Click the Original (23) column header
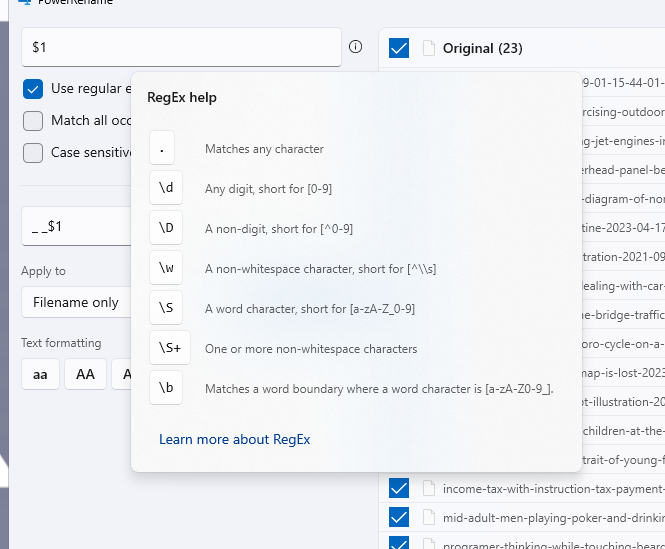665x549 pixels. tap(483, 48)
